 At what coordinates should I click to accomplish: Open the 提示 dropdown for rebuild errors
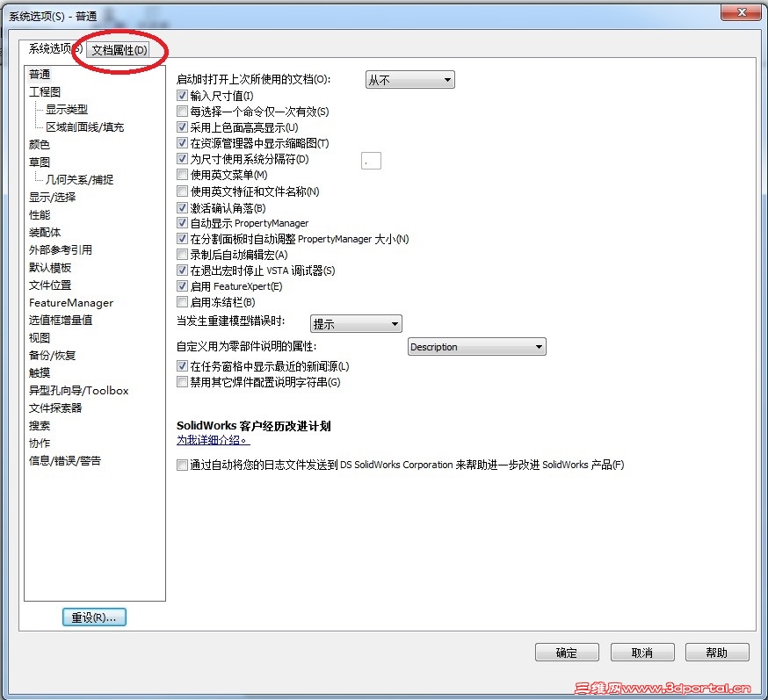coord(355,323)
